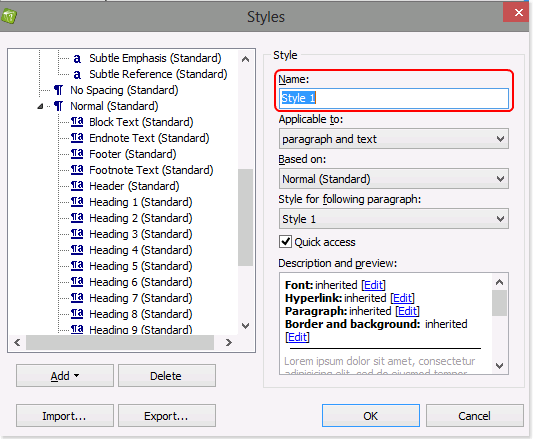Click the linked style icon for Heading 1
This screenshot has width=533, height=440.
tap(77, 202)
